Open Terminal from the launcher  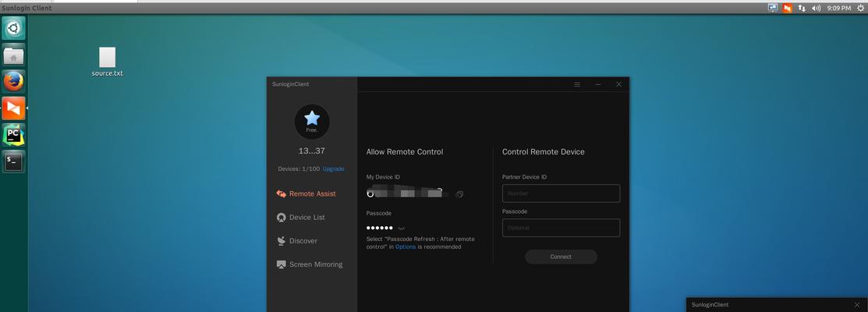[13, 161]
